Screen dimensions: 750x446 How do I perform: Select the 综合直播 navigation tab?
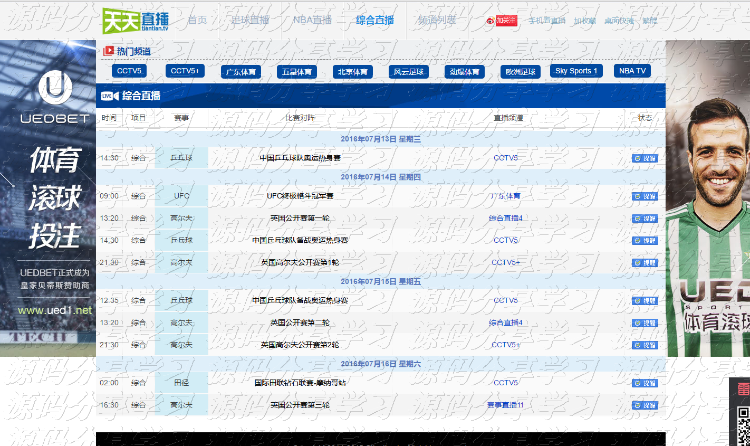375,20
